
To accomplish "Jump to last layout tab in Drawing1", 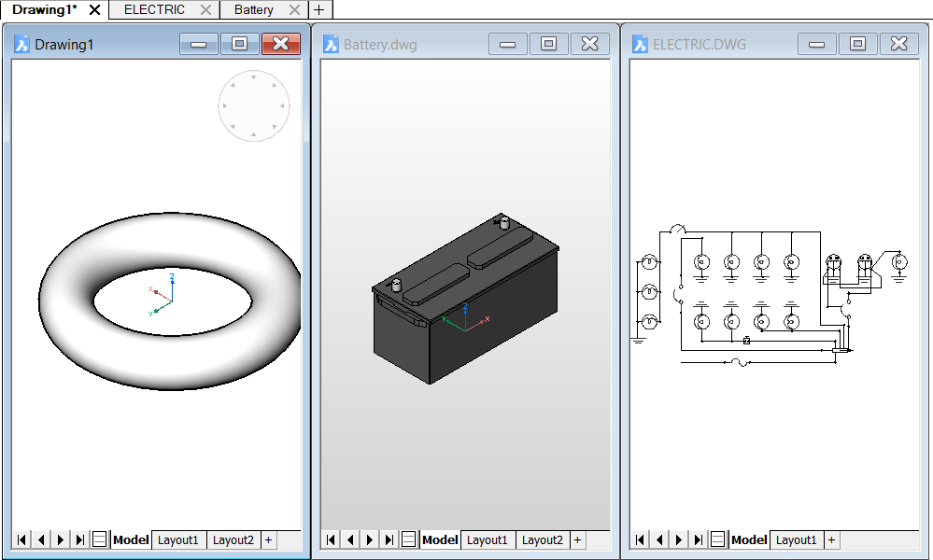I will pos(79,539).
